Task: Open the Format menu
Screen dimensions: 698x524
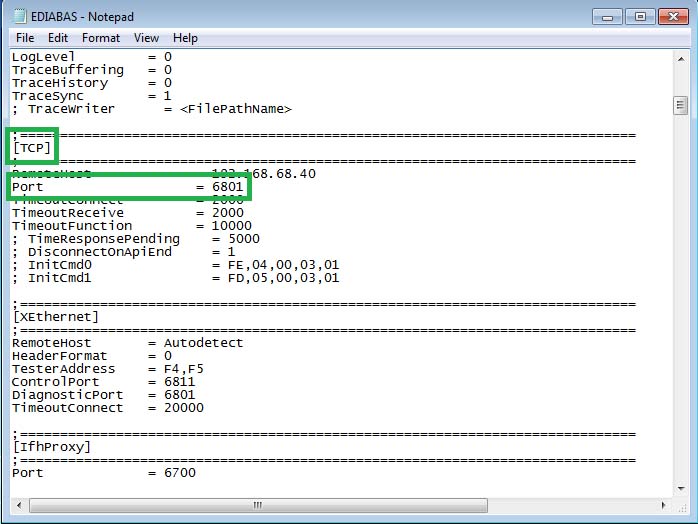Action: [101, 38]
